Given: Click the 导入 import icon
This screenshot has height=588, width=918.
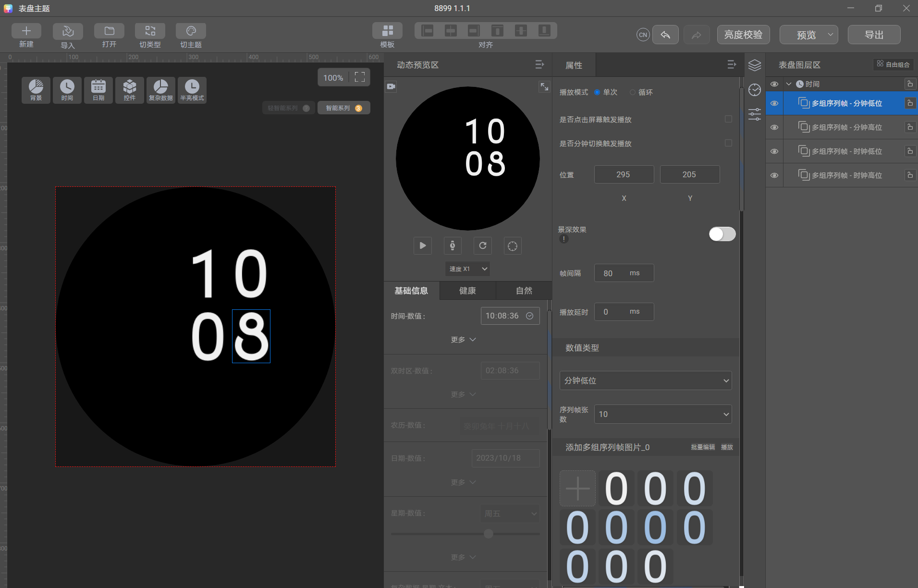Looking at the screenshot, I should 68,31.
